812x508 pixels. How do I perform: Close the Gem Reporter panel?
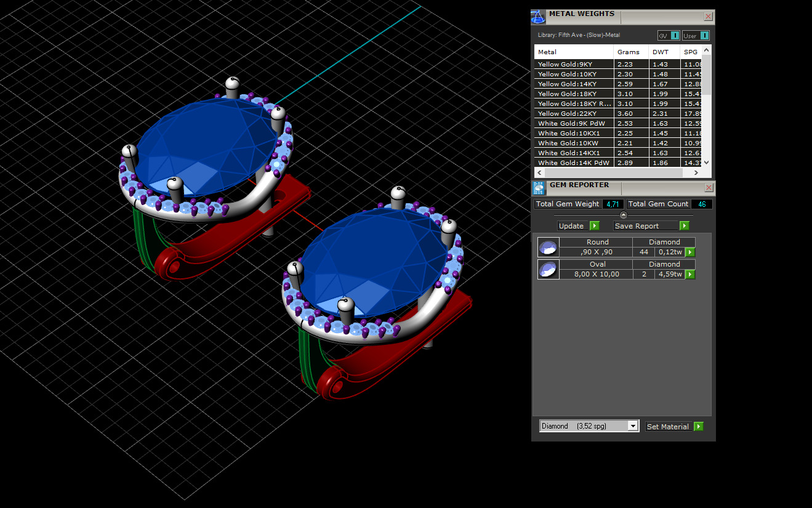pos(709,188)
